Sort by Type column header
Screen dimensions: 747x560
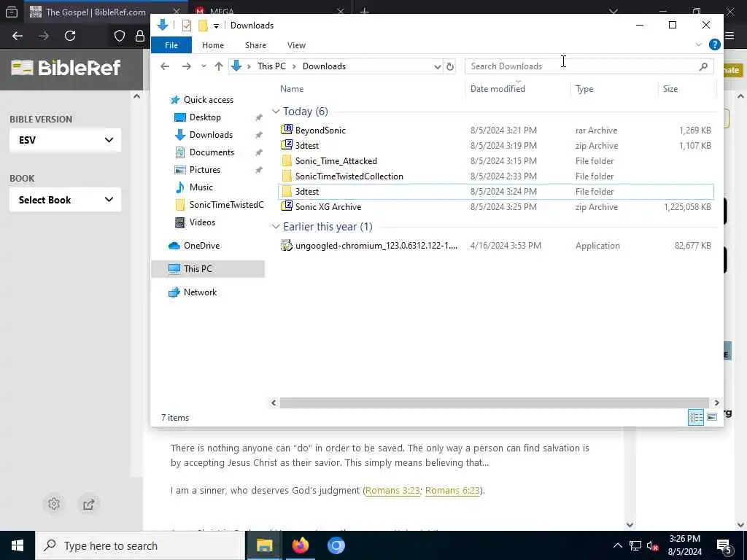click(x=584, y=88)
